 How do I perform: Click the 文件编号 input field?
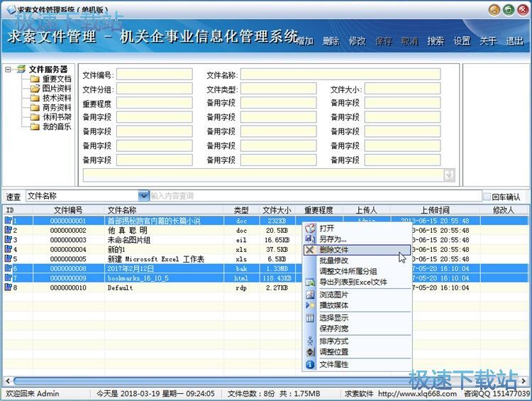click(x=154, y=75)
